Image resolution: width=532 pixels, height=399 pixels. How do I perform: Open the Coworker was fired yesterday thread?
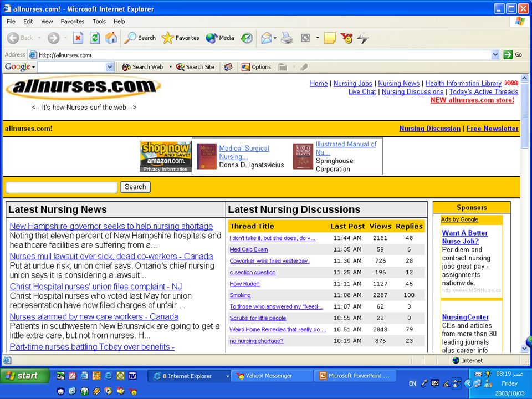[x=269, y=261]
